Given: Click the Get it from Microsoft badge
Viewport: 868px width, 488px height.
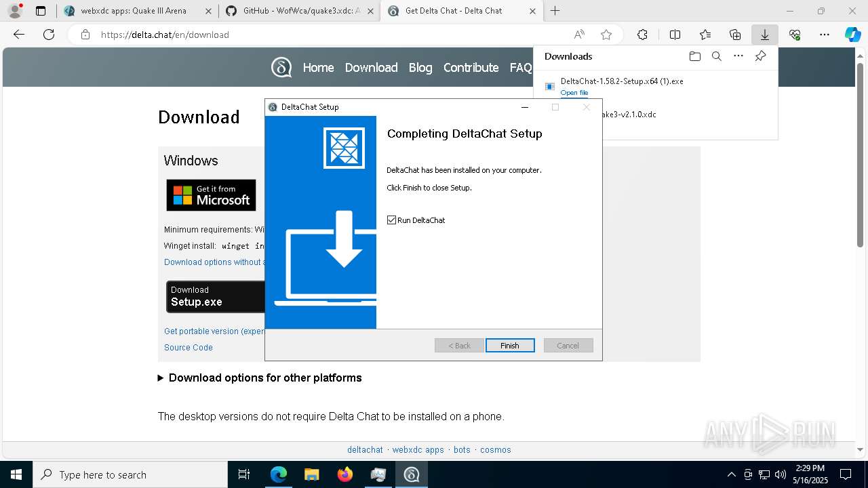Looking at the screenshot, I should (x=211, y=195).
